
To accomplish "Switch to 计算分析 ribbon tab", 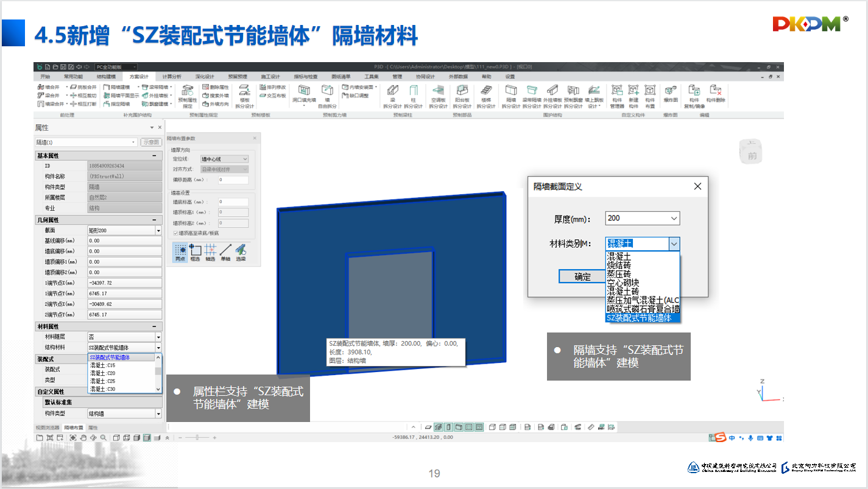I will [172, 77].
